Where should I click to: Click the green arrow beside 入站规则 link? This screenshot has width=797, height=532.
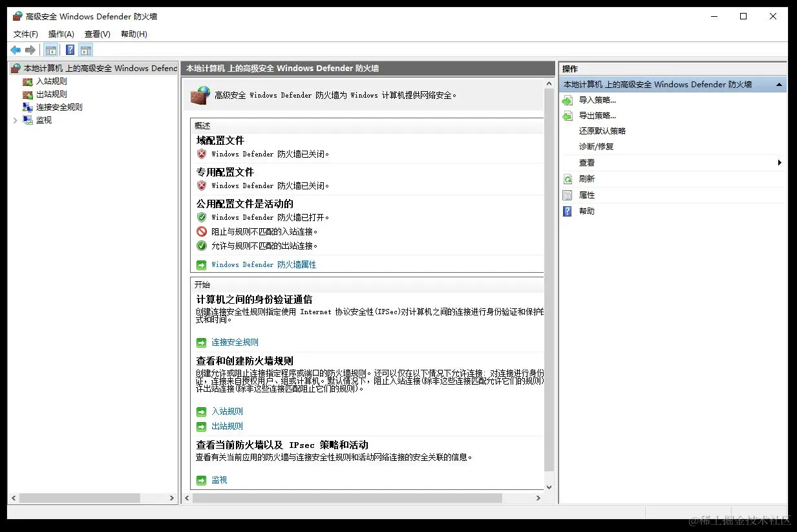click(202, 412)
